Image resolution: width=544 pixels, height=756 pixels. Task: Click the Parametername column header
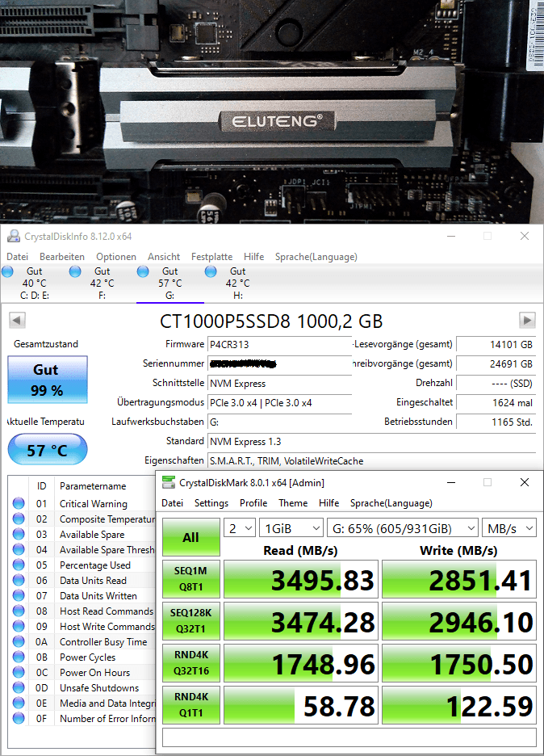tap(93, 486)
